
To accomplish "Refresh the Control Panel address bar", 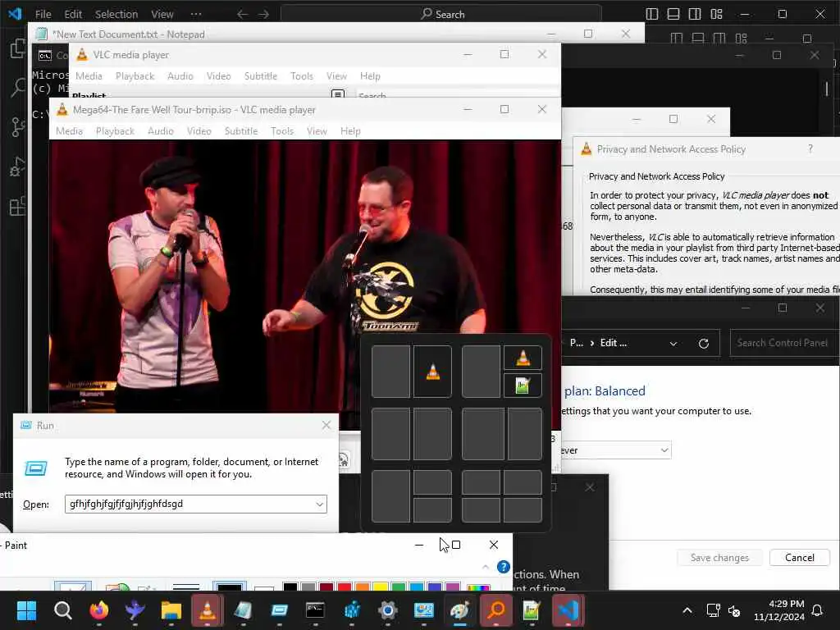I will coord(703,344).
